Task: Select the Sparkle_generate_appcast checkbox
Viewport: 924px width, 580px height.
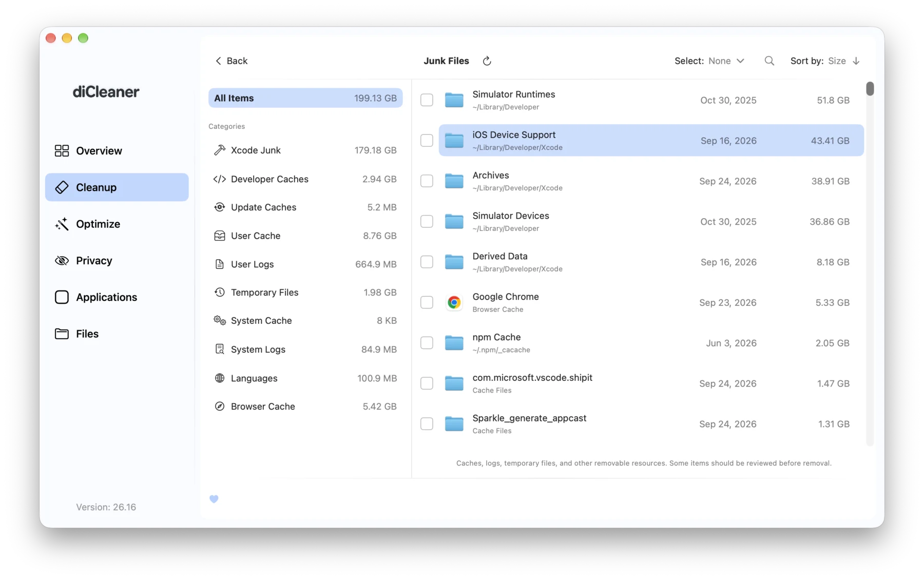Action: pyautogui.click(x=427, y=423)
